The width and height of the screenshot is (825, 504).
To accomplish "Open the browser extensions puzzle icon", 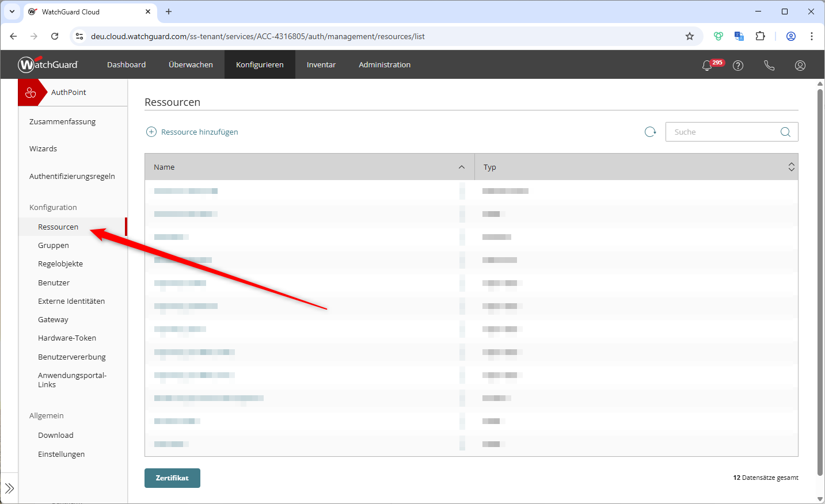I will point(760,36).
